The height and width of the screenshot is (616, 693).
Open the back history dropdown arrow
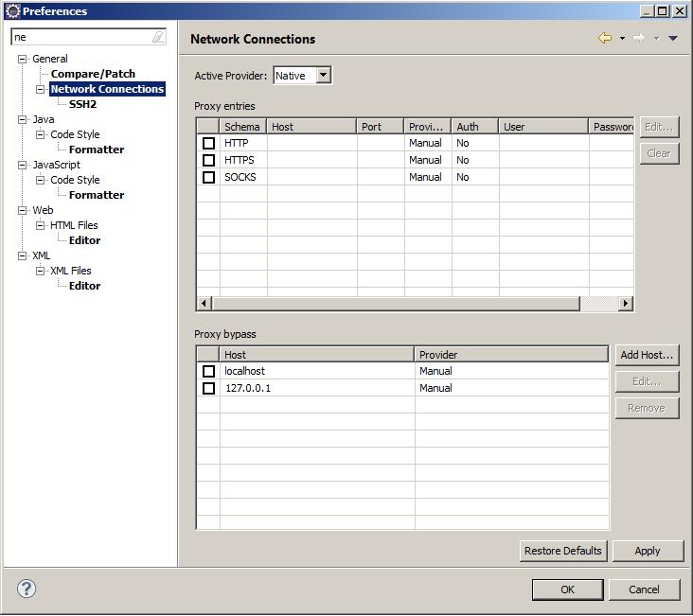pos(622,39)
